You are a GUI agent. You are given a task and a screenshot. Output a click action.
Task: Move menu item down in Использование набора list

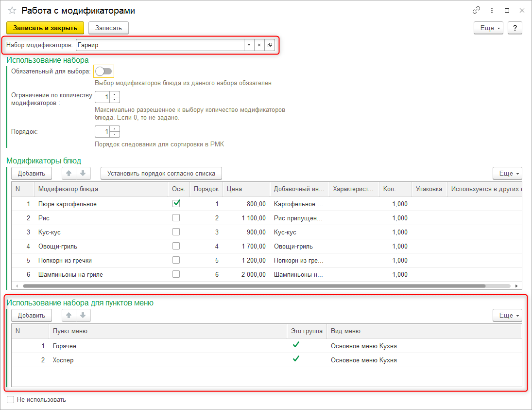(83, 315)
